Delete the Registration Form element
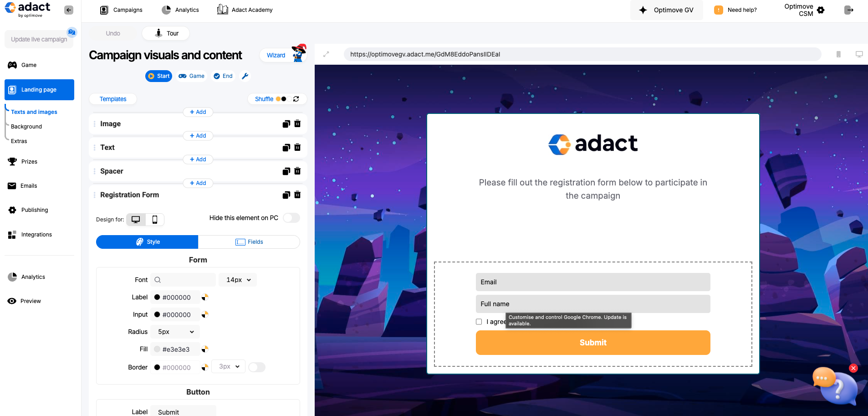 (x=297, y=195)
